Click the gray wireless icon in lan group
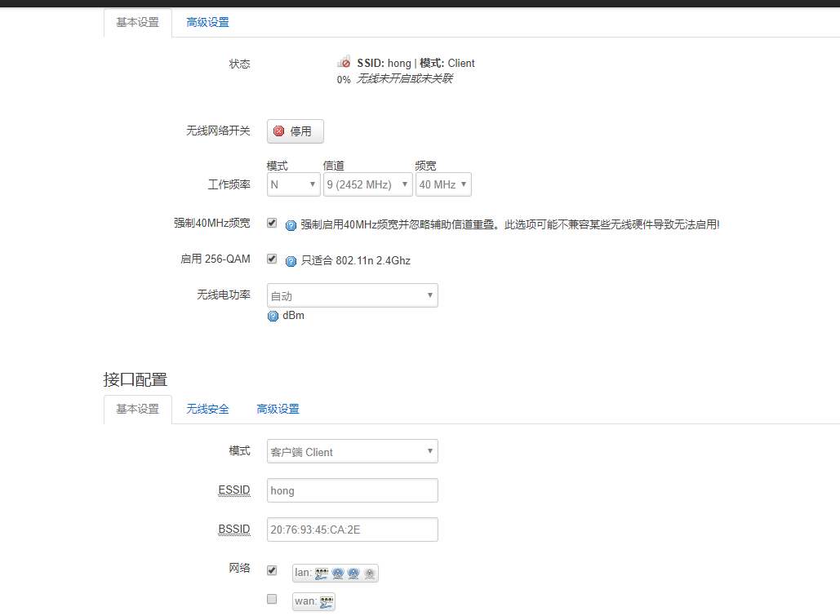840x616 pixels. [x=370, y=574]
